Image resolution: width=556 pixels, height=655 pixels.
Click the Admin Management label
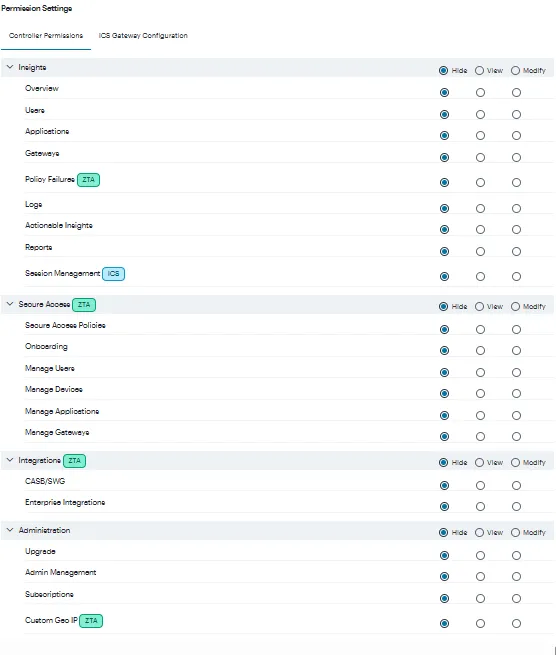click(x=61, y=572)
